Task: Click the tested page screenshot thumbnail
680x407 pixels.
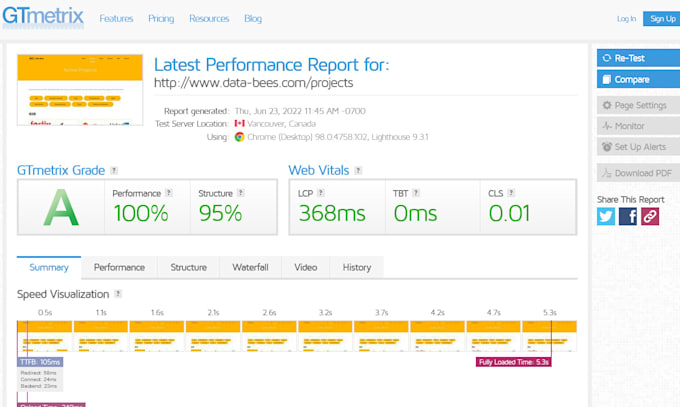Action: pyautogui.click(x=80, y=90)
